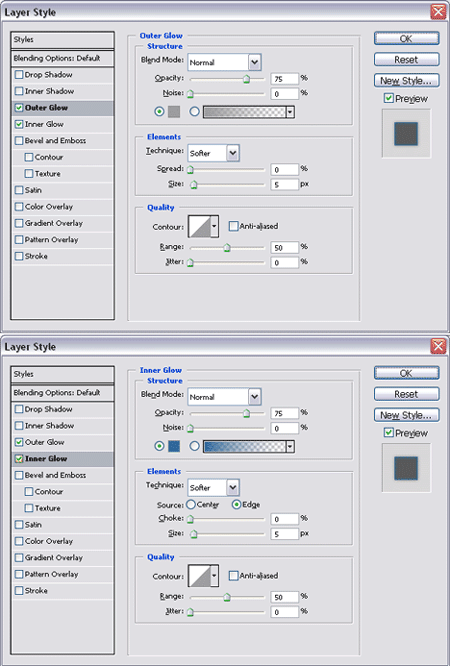Viewport: 450px width, 666px height.
Task: Click the Inner Glow Size input field
Action: tap(284, 533)
